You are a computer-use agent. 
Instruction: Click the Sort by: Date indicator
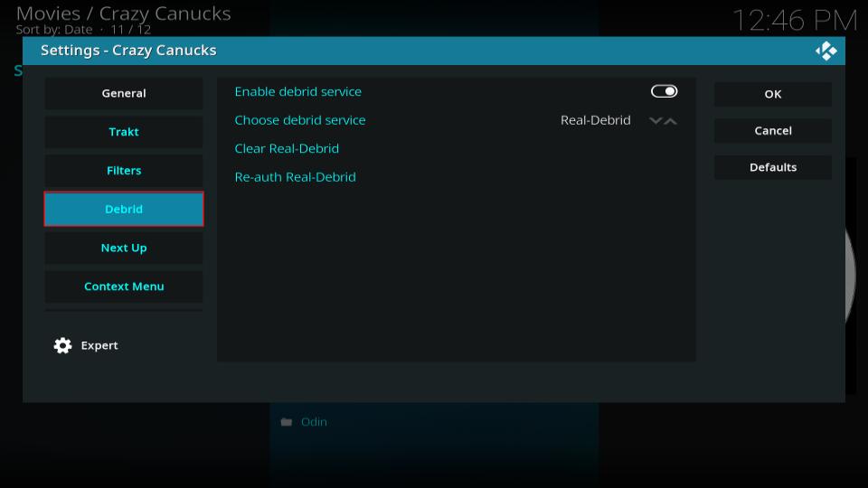[53, 30]
